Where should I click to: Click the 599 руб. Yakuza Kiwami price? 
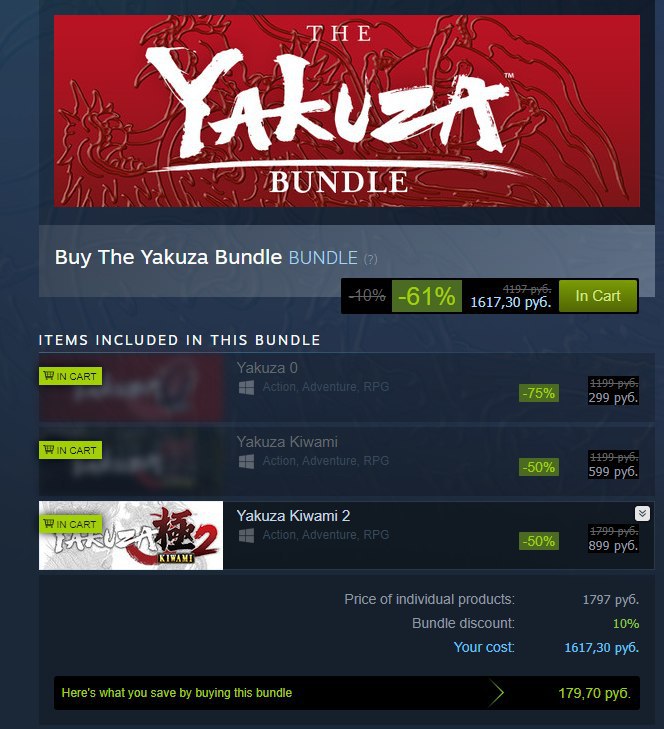pyautogui.click(x=613, y=471)
